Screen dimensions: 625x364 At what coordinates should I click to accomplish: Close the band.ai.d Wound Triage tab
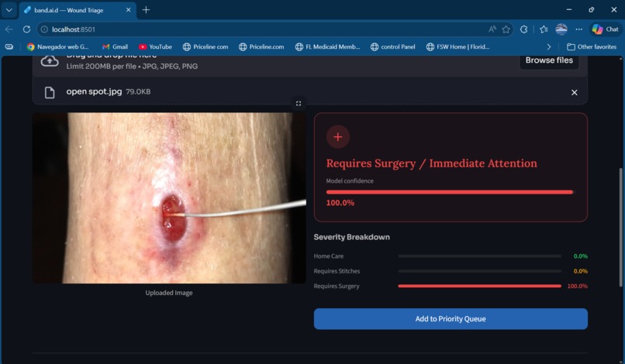128,10
